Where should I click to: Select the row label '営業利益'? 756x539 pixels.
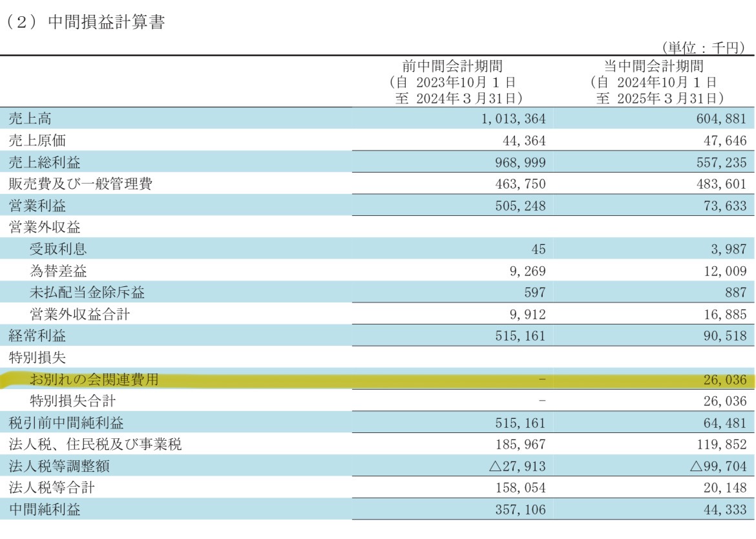coord(37,206)
